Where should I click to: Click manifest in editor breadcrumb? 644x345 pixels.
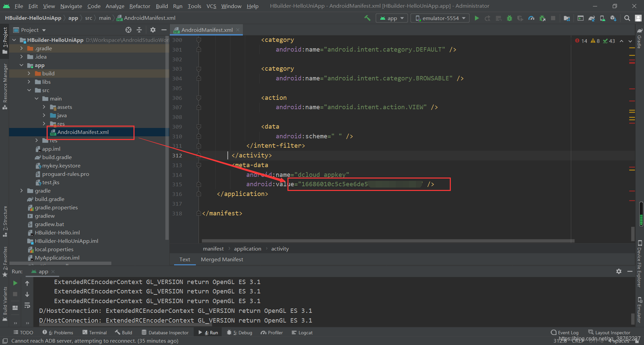point(213,249)
